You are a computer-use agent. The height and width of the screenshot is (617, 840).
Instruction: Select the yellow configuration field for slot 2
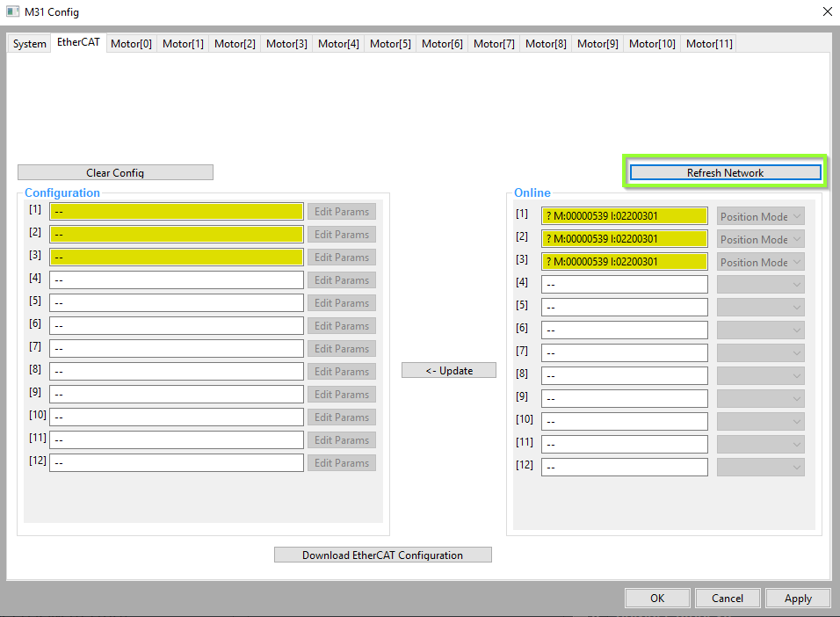[177, 235]
